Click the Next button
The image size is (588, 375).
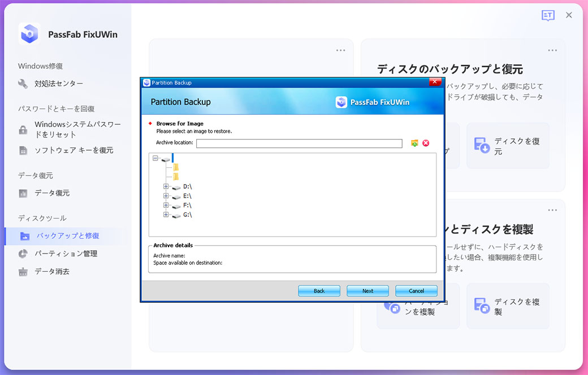coord(367,290)
